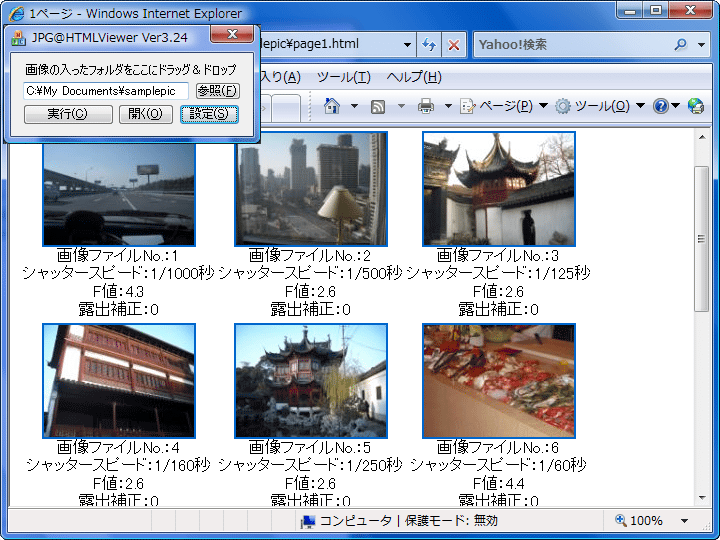
Task: Click text シャッタースピード:1/160秒
Action: click(x=118, y=465)
